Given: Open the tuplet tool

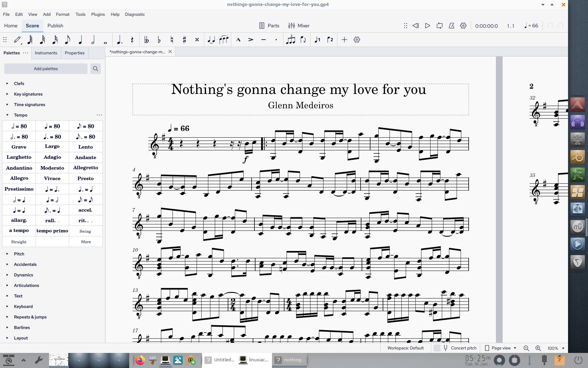Looking at the screenshot, I should click(x=290, y=40).
